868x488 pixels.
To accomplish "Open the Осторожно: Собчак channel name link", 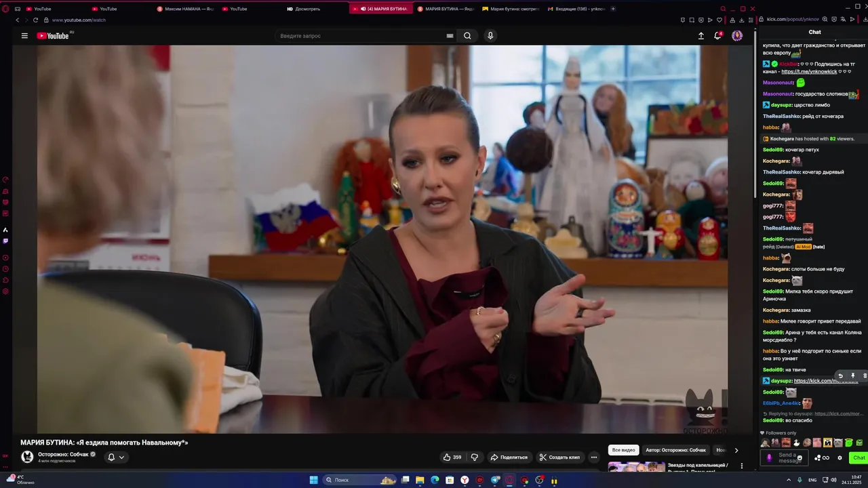I will 63,454.
